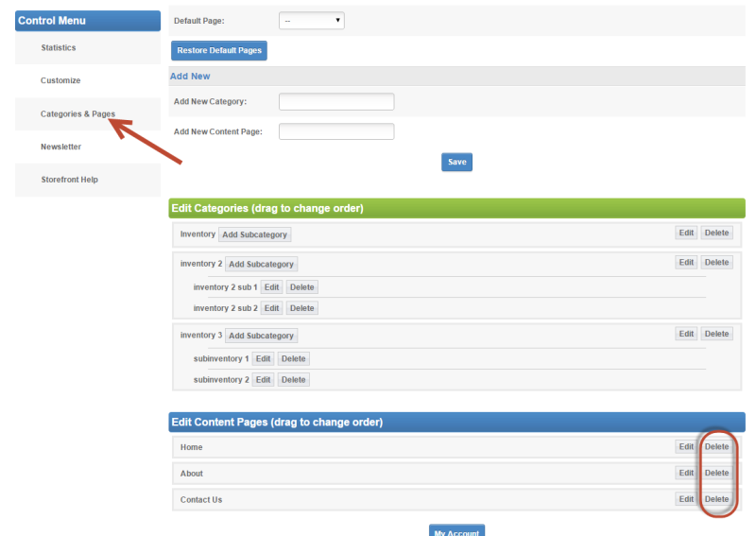
Task: Open Newsletter menu item
Action: tap(60, 147)
